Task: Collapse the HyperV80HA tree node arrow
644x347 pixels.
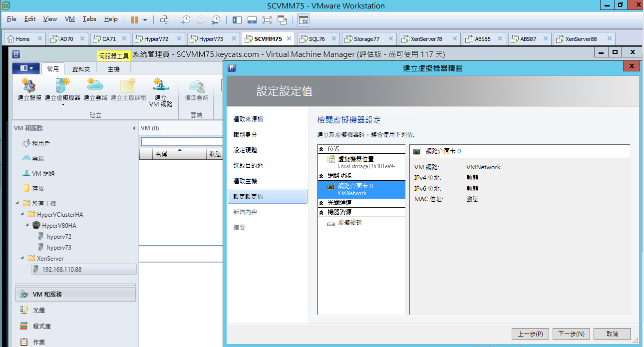Action: 27,225
